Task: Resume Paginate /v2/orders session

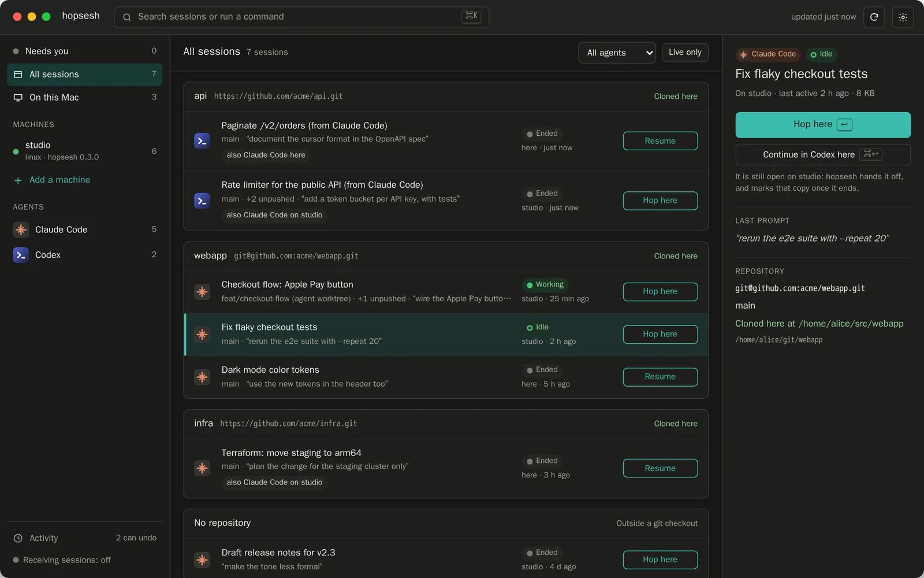Action: point(660,141)
